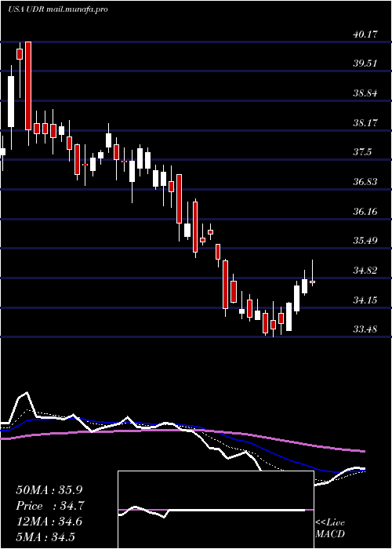
Task: Click the 34.82 price axis label
Action: point(365,271)
